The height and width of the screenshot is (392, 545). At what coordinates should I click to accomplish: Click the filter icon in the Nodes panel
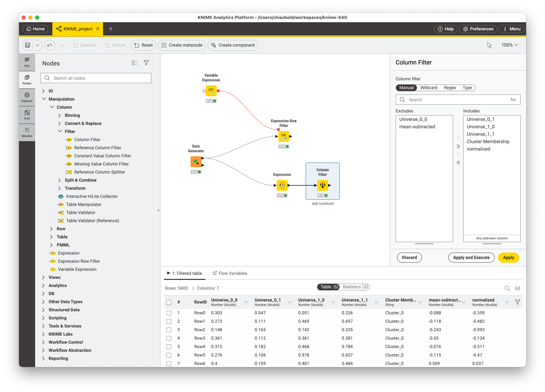click(146, 63)
